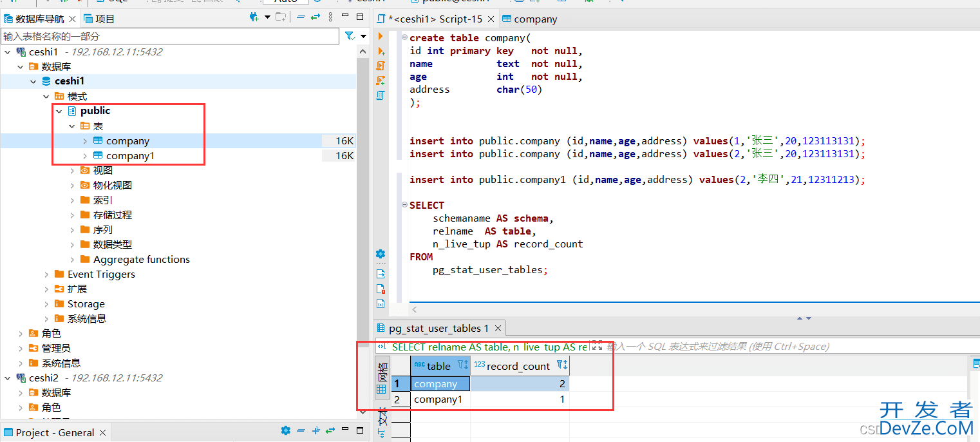Screen dimensions: 980x442
Task: Collapse the create table fold marker
Action: tap(404, 38)
